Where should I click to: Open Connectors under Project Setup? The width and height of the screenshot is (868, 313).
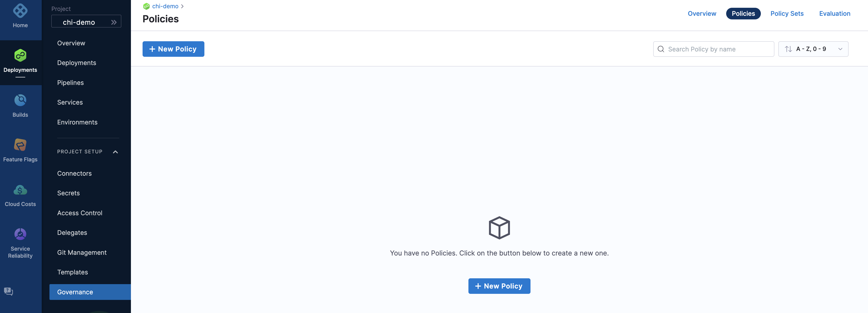74,173
